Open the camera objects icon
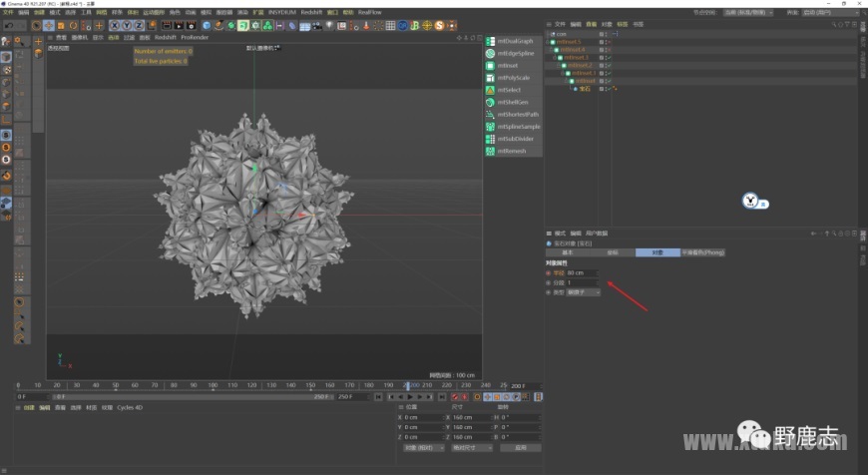 pos(317,26)
